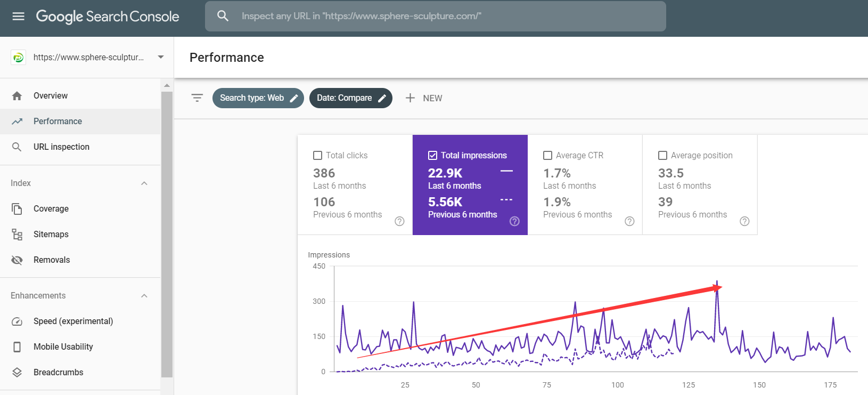Edit the Search type: Web filter chip
868x395 pixels.
(258, 98)
